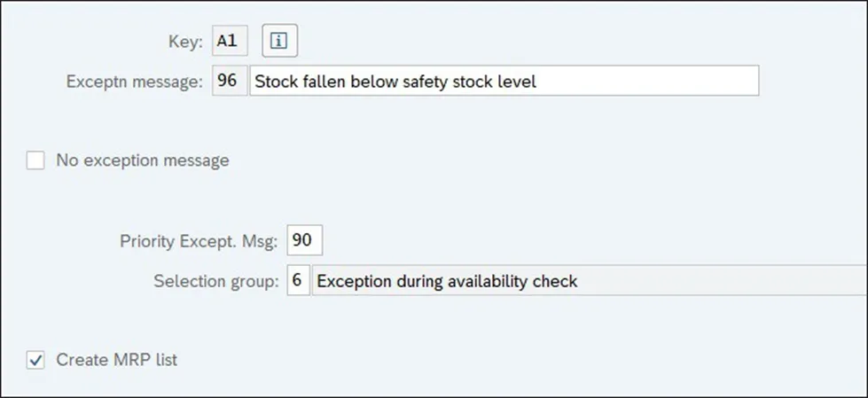Viewport: 868px width, 398px height.
Task: Click the word 'Exception' in selection group description
Action: tap(350, 281)
